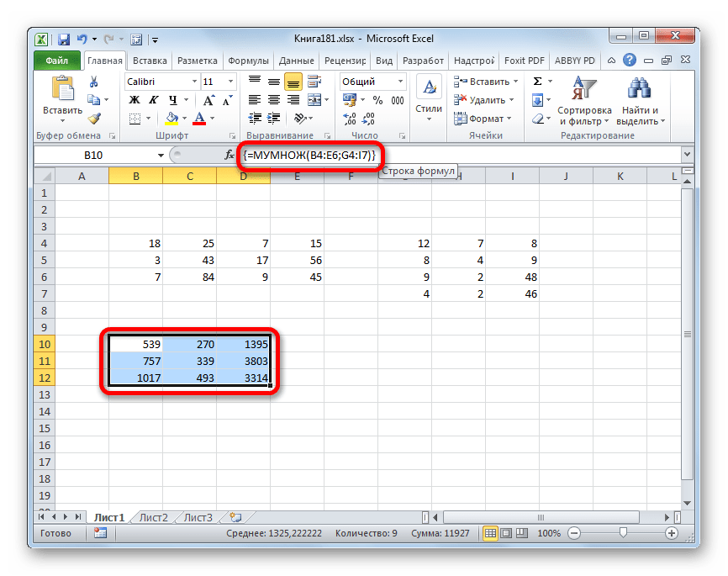
Task: Toggle bold formatting (Ж button)
Action: 133,100
